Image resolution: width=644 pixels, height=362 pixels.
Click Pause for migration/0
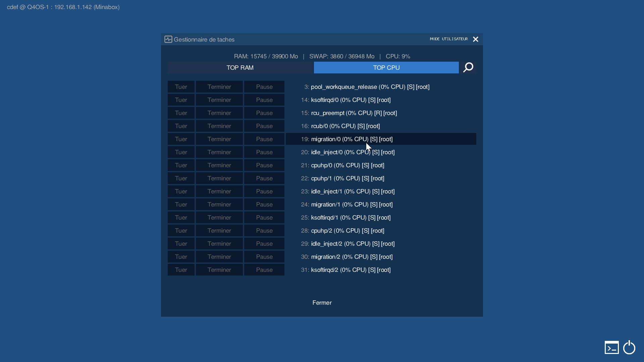pos(264,139)
